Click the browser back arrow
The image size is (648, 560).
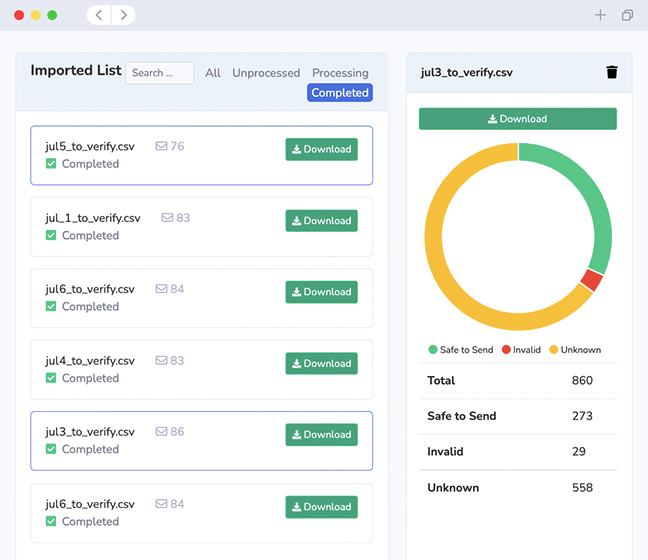coord(99,15)
